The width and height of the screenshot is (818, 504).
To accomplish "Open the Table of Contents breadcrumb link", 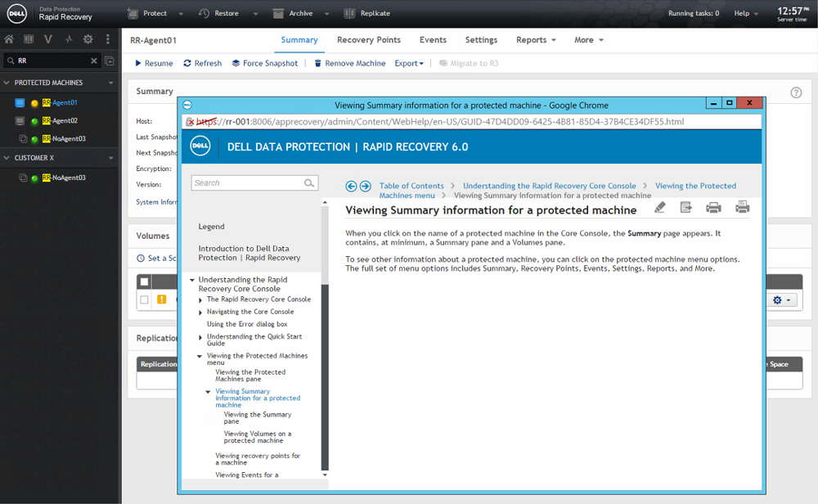I will [411, 186].
